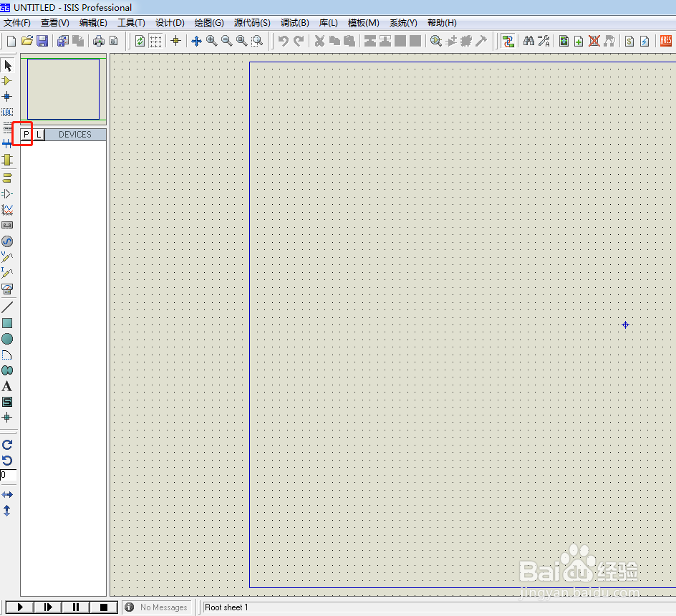Toggle the wire autorouter
Image resolution: width=676 pixels, height=616 pixels.
coord(508,41)
